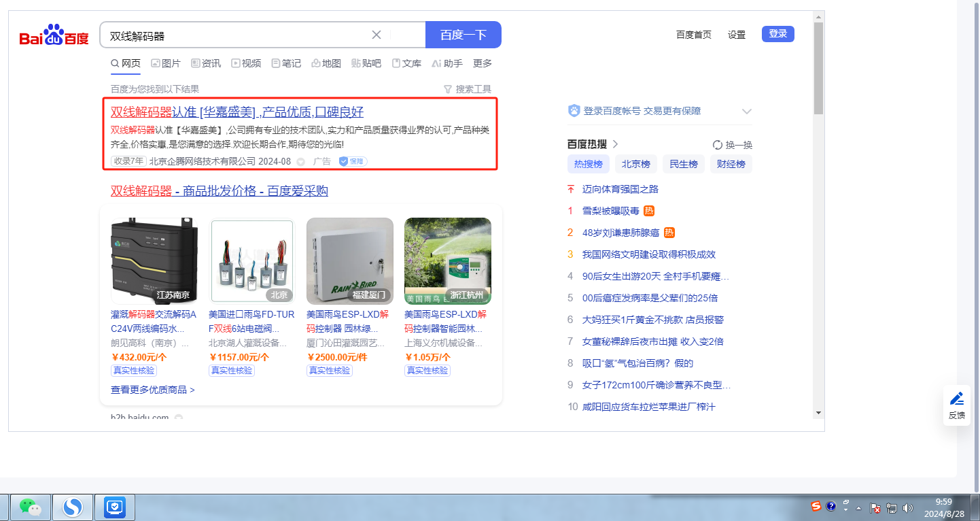
Task: Open the 更多 search categories menu
Action: tap(483, 63)
